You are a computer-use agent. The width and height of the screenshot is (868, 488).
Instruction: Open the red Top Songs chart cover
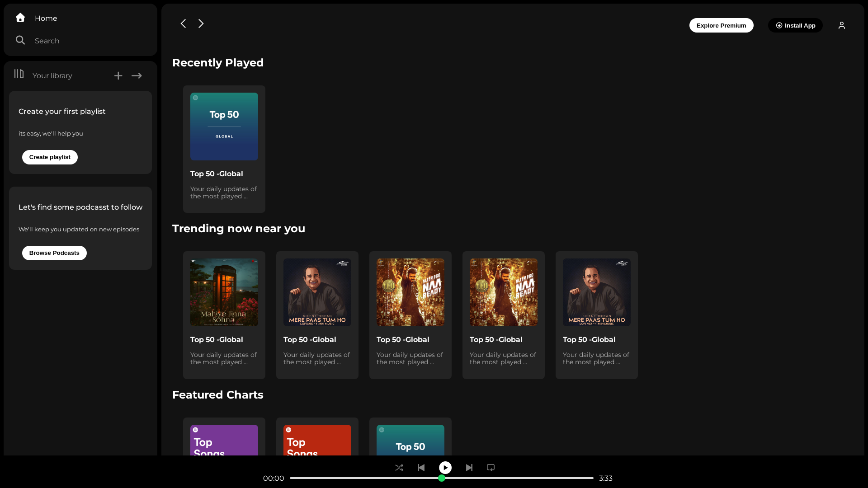(x=317, y=440)
